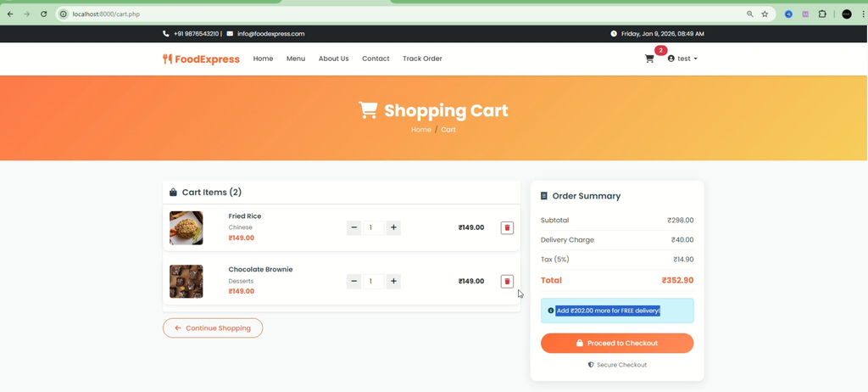Click the Chocolate Brownie item name
The height and width of the screenshot is (392, 868).
(x=260, y=270)
